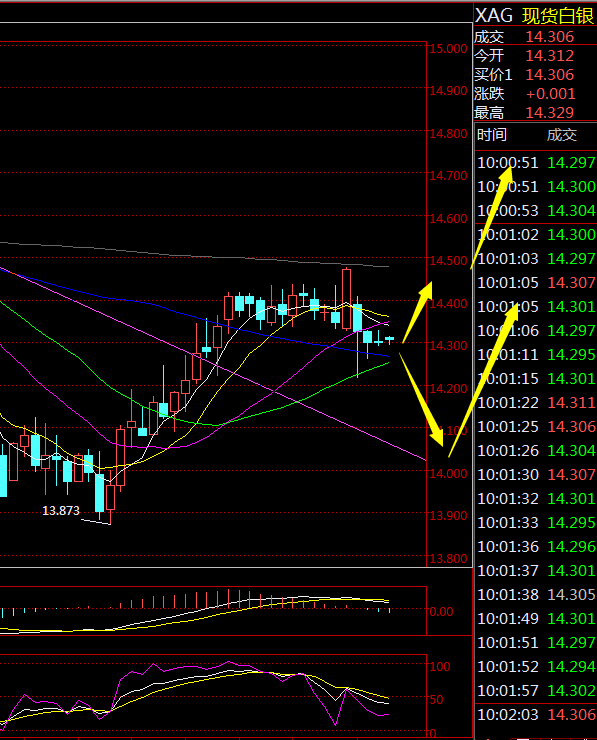Click the 15.000 price axis label
The height and width of the screenshot is (740, 597).
[x=448, y=49]
